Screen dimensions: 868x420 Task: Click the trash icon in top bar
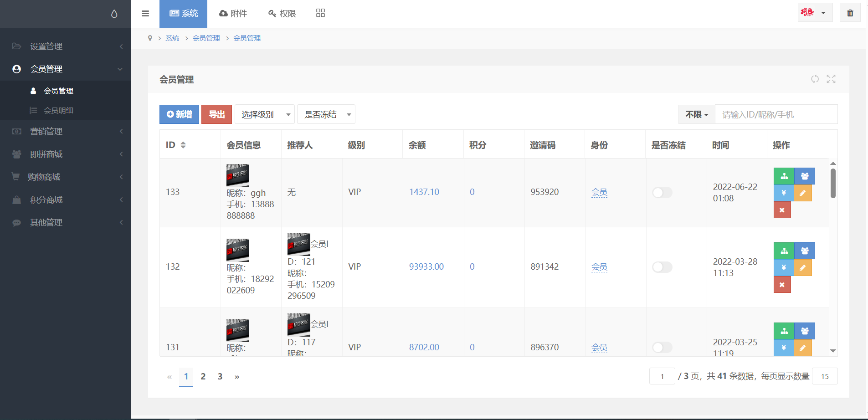pos(850,13)
